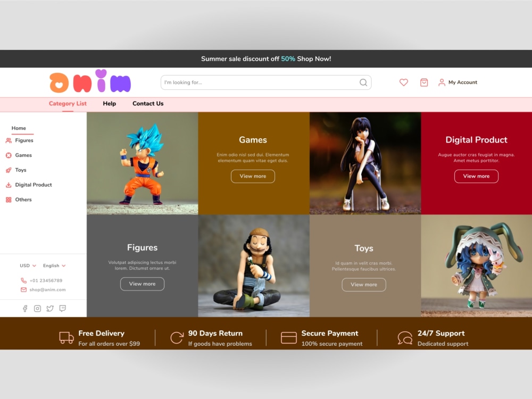Image resolution: width=532 pixels, height=399 pixels.
Task: Open the Instagram social icon
Action: coord(37,309)
